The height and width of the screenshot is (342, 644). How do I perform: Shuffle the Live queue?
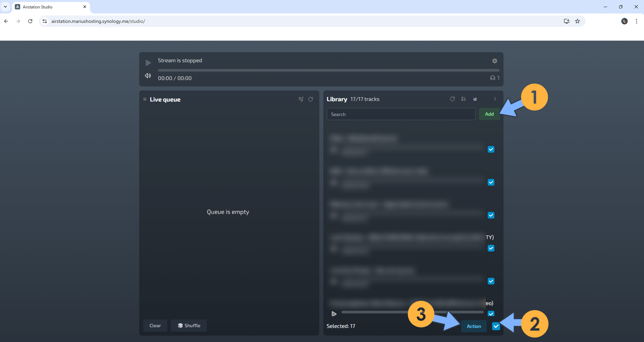pyautogui.click(x=189, y=325)
